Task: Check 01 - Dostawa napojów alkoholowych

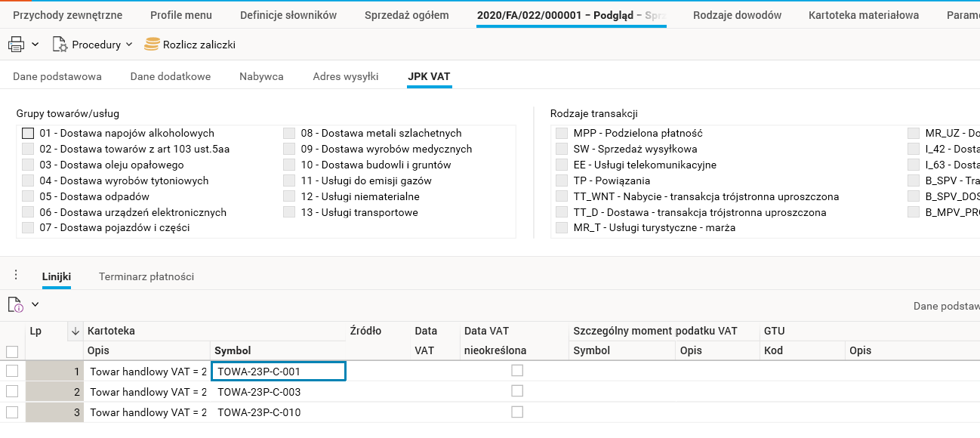Action: coord(28,133)
